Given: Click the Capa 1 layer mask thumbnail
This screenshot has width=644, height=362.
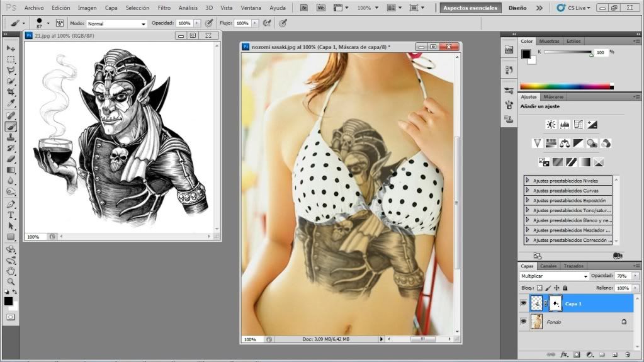Looking at the screenshot, I should 555,303.
